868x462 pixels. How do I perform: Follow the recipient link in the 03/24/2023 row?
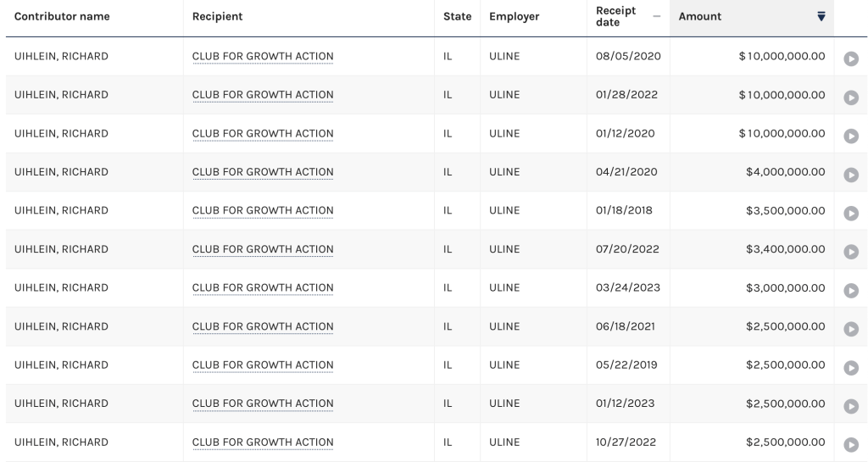263,287
